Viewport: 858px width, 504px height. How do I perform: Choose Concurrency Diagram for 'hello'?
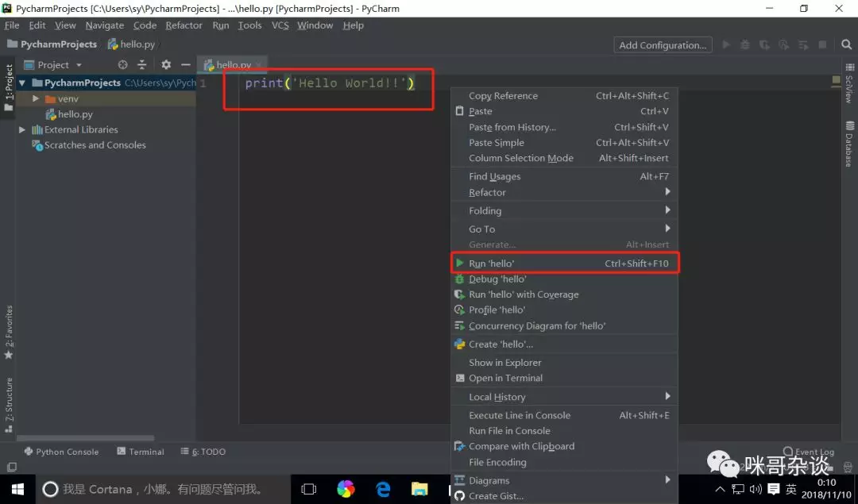[x=564, y=325]
